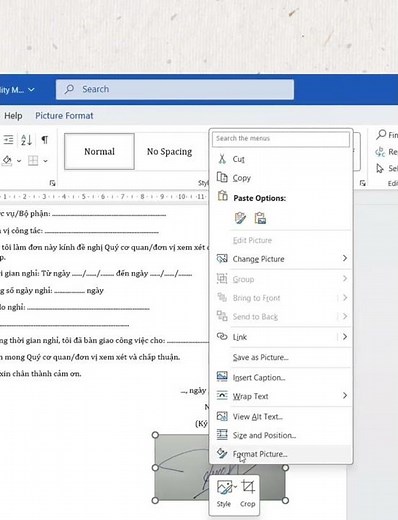Click the Insert Caption icon
This screenshot has height=520, width=398.
click(x=222, y=376)
